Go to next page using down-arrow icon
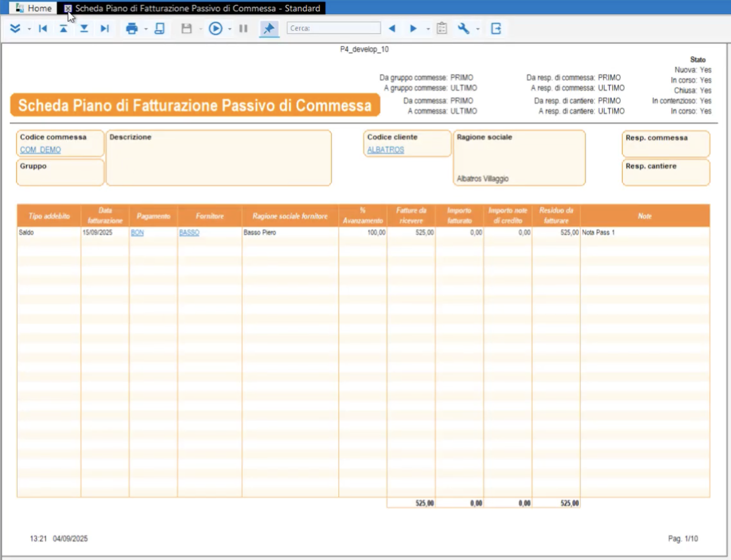 [84, 28]
